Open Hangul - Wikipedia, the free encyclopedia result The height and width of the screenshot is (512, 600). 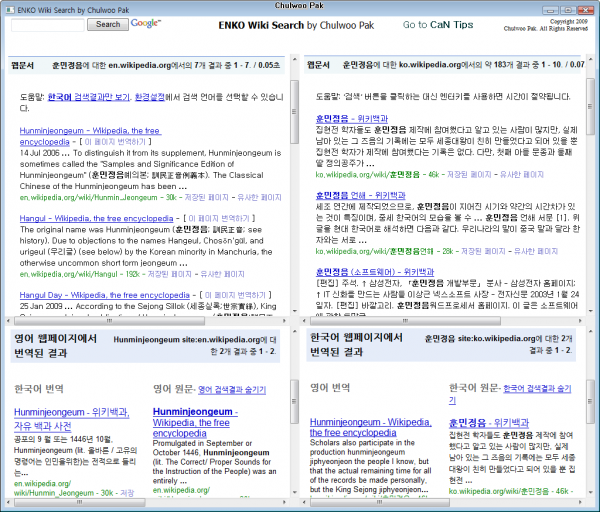96,218
